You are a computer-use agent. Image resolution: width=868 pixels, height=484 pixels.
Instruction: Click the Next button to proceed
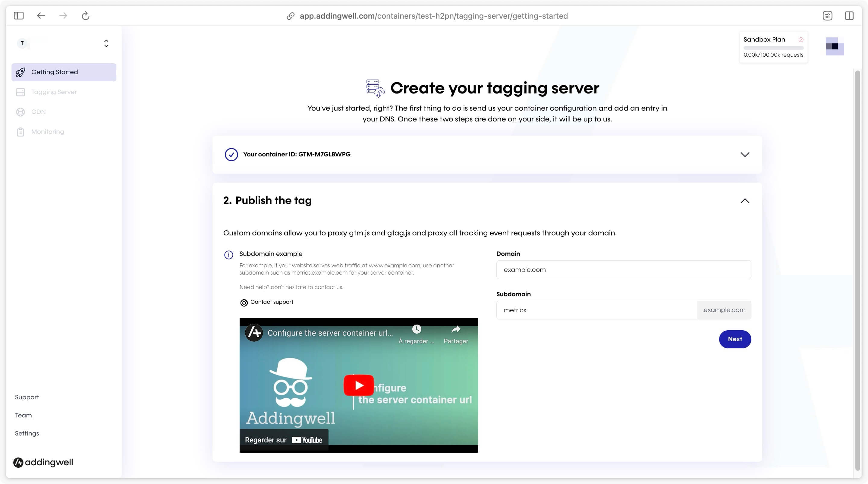(734, 338)
